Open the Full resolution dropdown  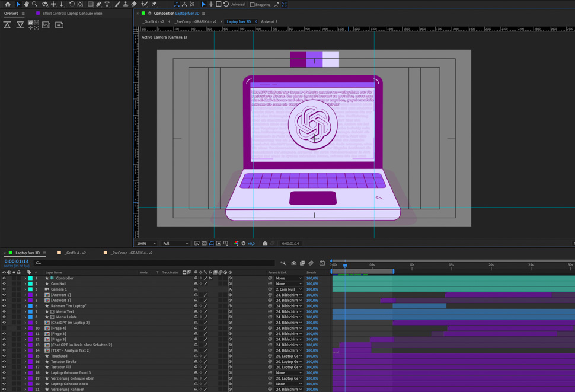point(175,243)
